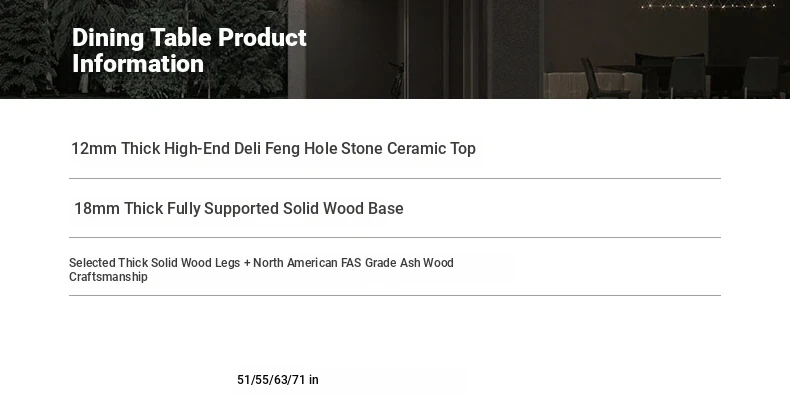The width and height of the screenshot is (790, 396).
Task: Click the '18mm Thick Fully Supported Solid Wood Base' text
Action: point(239,209)
